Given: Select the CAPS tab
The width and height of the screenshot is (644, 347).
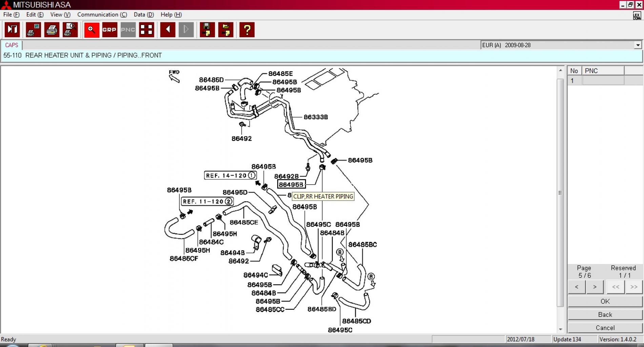Looking at the screenshot, I should [12, 45].
